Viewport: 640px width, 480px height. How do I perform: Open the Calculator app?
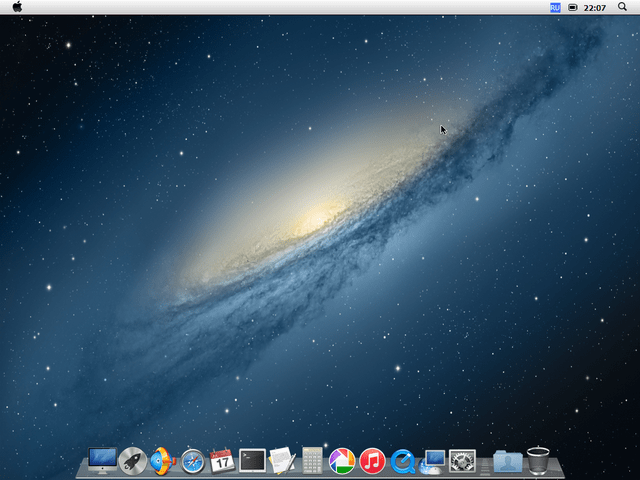tap(312, 460)
